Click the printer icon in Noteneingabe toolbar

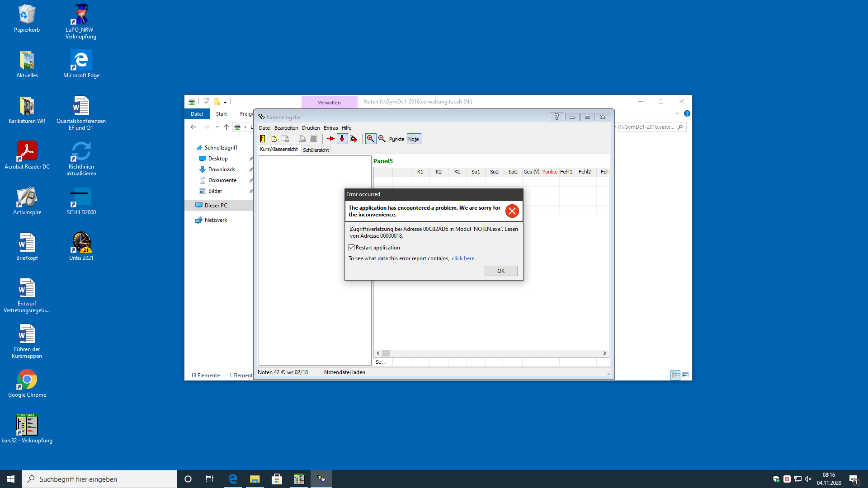[x=302, y=139]
